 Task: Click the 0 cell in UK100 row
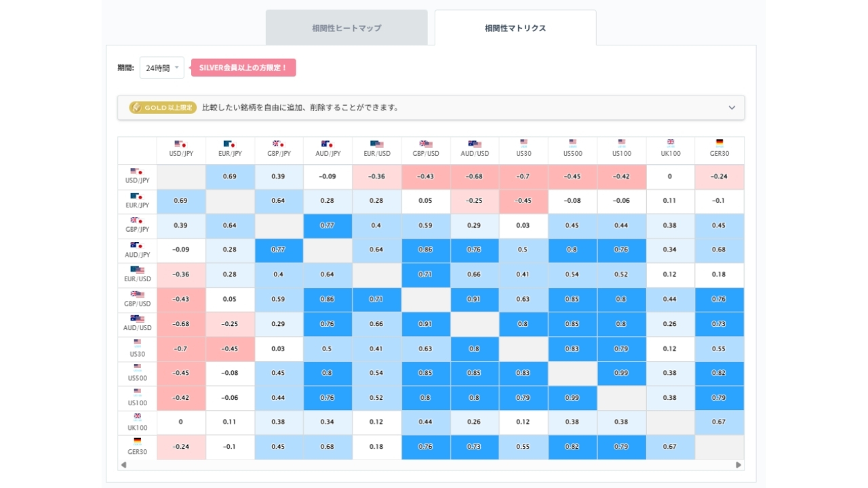[181, 422]
